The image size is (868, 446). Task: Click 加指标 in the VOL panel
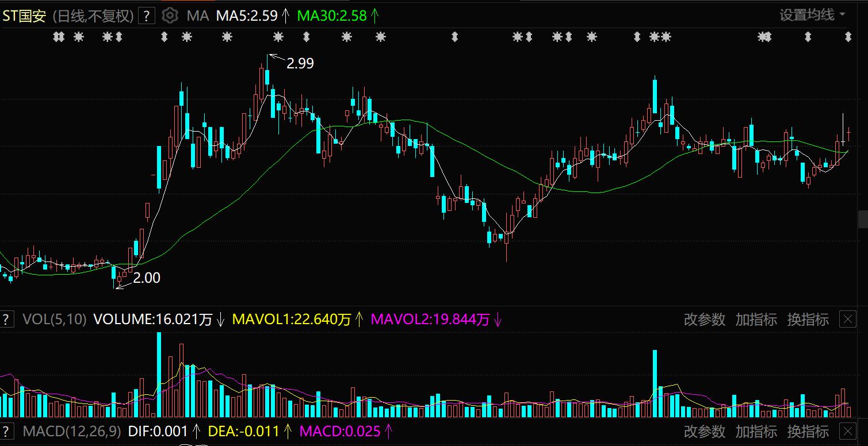pyautogui.click(x=756, y=320)
